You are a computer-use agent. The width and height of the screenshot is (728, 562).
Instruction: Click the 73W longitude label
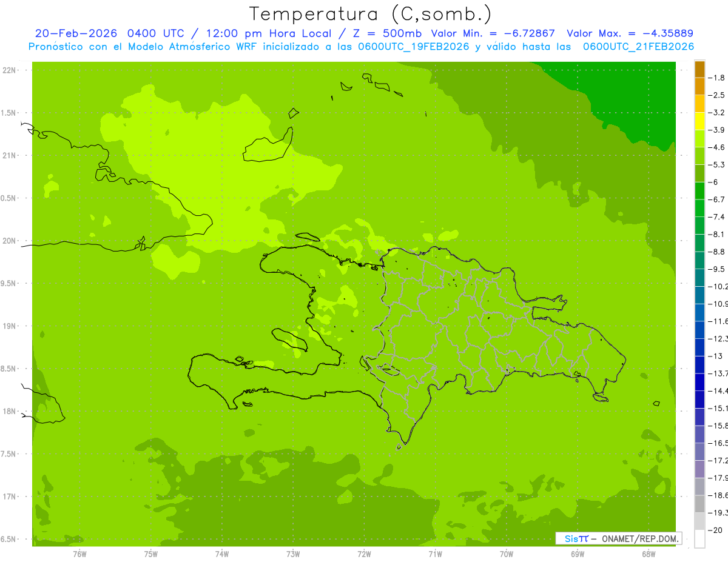pyautogui.click(x=293, y=554)
